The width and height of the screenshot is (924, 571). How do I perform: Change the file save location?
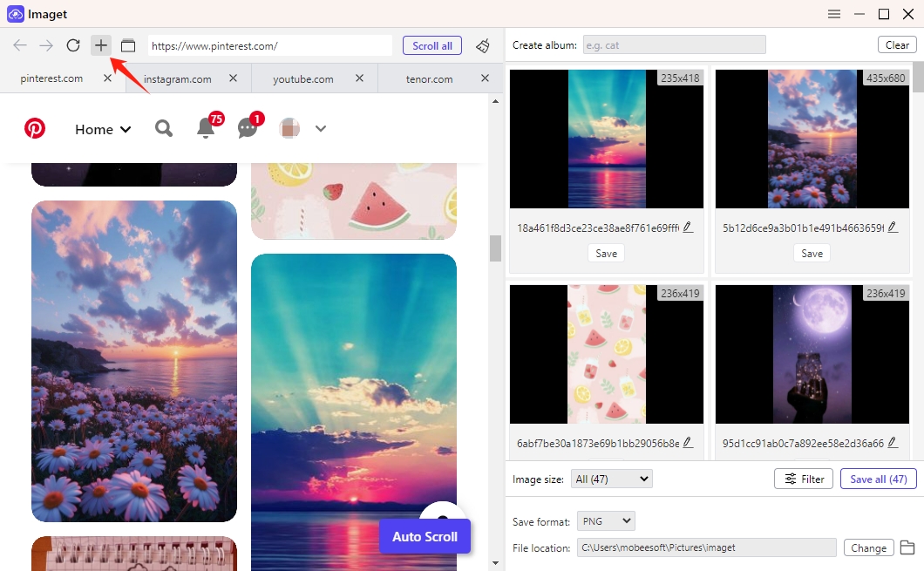click(x=868, y=547)
